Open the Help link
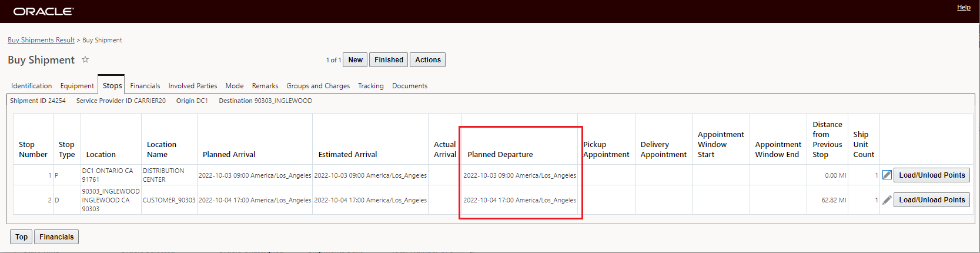The width and height of the screenshot is (980, 253). coord(964,7)
